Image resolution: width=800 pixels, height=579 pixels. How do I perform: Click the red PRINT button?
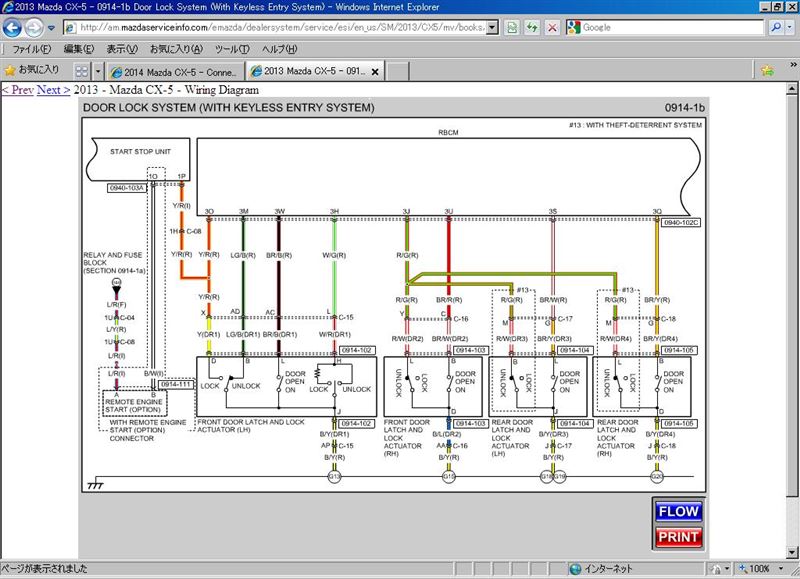[678, 537]
